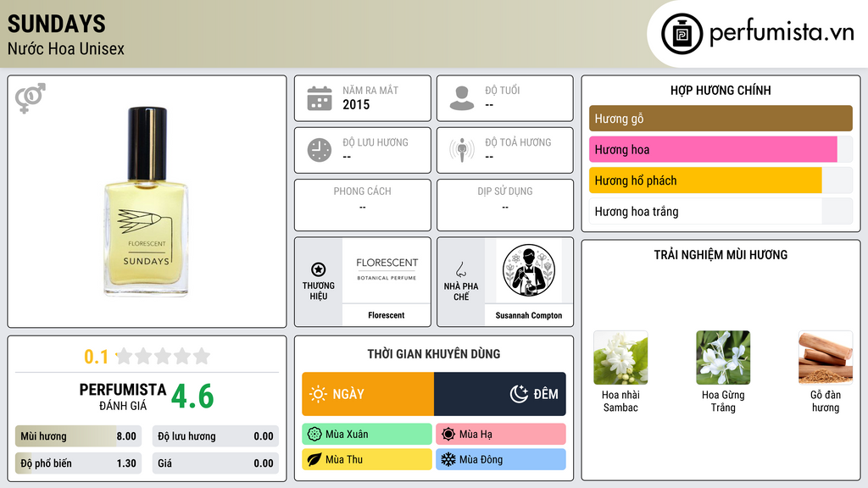Click the Hoa Gừng Trắng caption text
The height and width of the screenshot is (488, 868).
[723, 401]
